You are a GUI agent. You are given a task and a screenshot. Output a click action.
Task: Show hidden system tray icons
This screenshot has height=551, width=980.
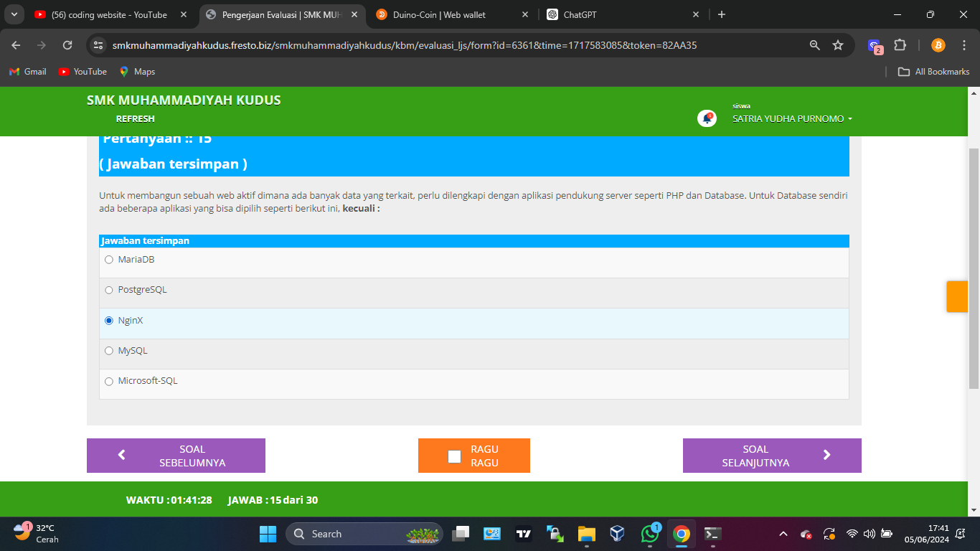pyautogui.click(x=783, y=534)
